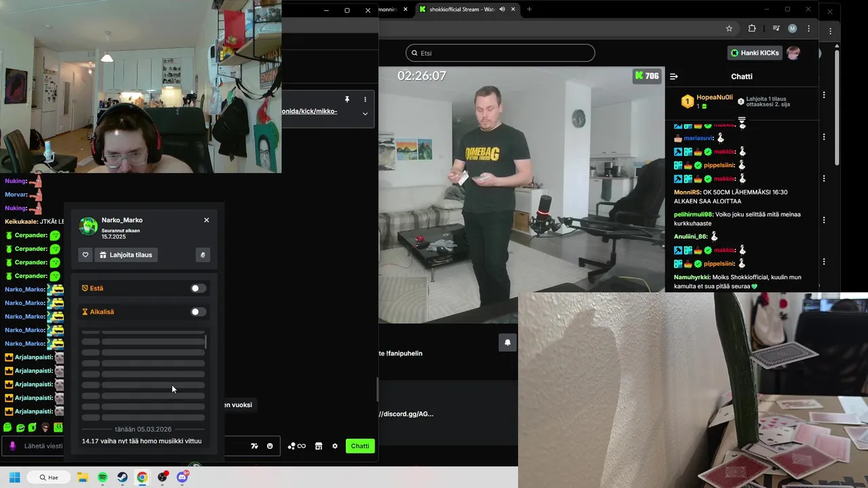Image resolution: width=868 pixels, height=488 pixels.
Task: Open the Windows Start menu
Action: tap(14, 477)
